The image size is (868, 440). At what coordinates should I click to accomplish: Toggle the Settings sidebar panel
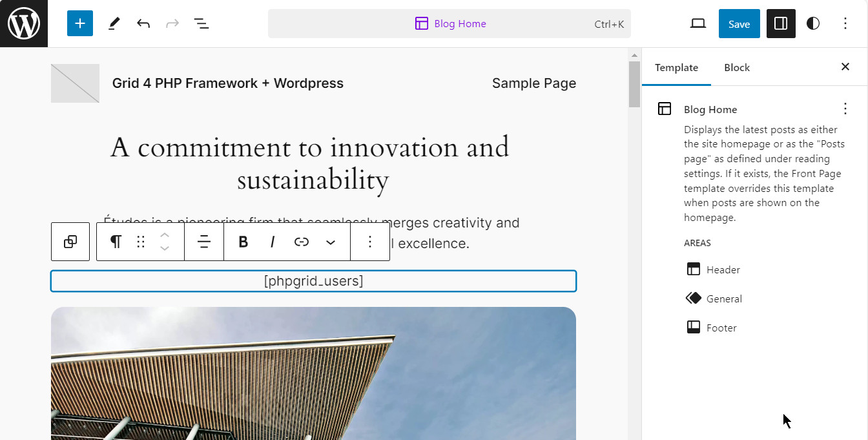[x=781, y=24]
